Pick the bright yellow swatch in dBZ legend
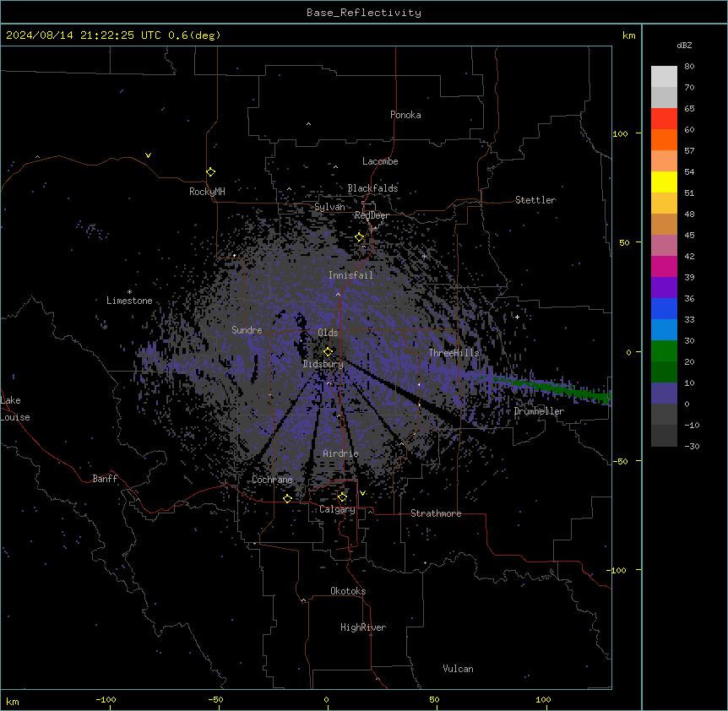728x711 pixels. coord(664,182)
